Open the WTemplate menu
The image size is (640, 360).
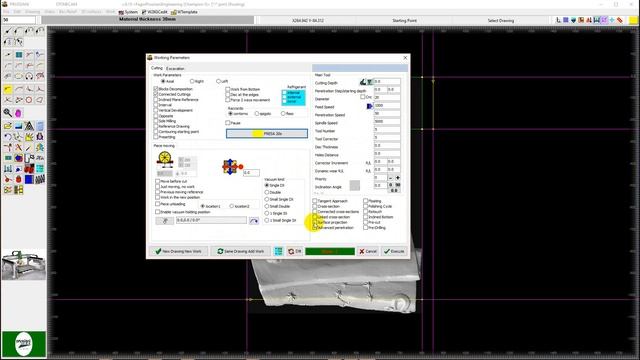tap(184, 12)
